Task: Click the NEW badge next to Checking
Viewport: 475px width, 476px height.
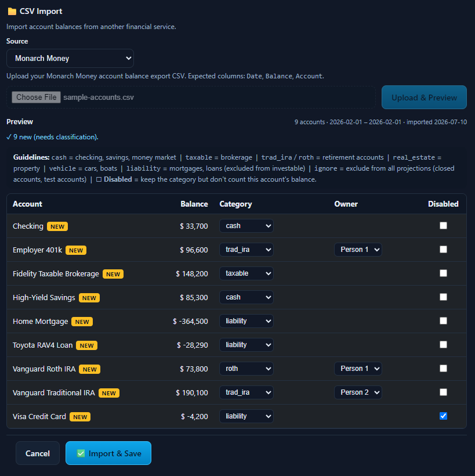Action: coord(57,226)
